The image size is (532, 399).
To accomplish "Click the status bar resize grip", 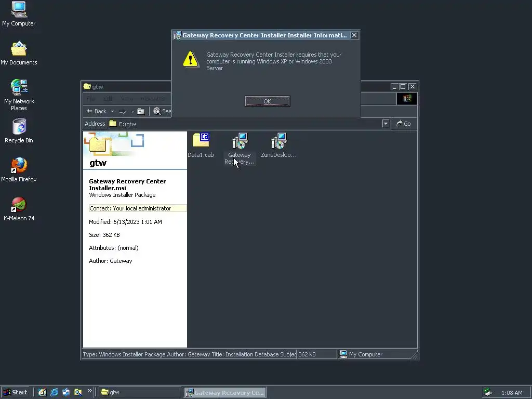I will (414, 355).
